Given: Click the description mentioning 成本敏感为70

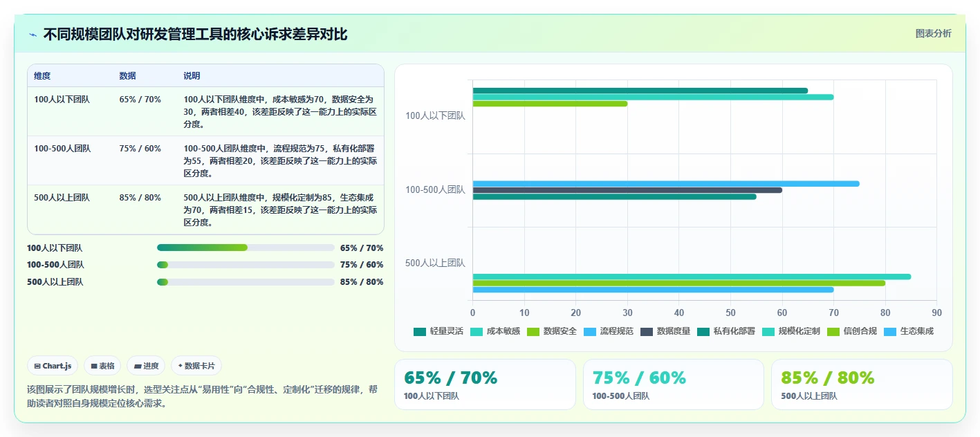Looking at the screenshot, I should click(x=280, y=112).
